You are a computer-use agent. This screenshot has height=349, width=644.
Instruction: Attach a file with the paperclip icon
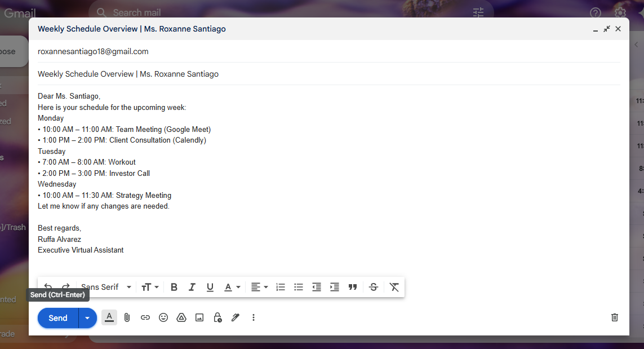[x=127, y=317]
